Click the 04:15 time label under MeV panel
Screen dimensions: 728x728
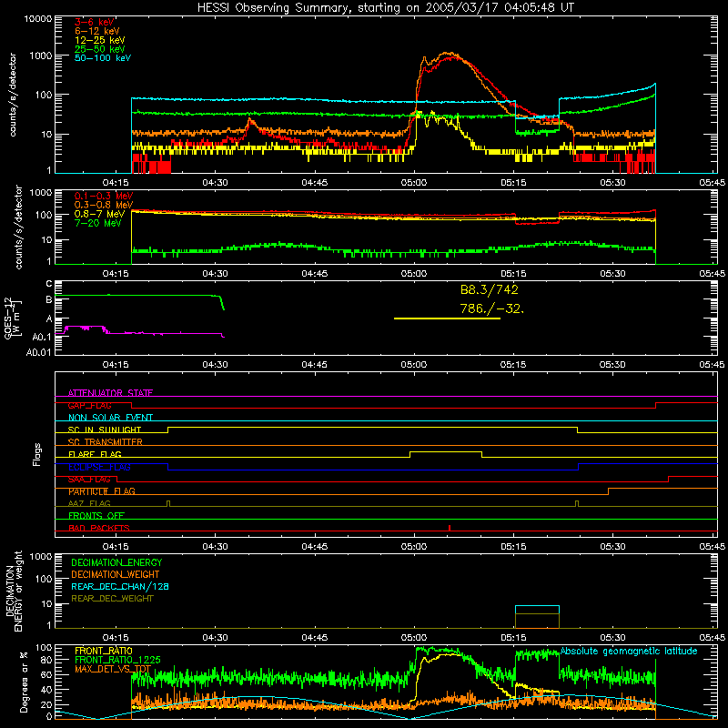pos(116,274)
